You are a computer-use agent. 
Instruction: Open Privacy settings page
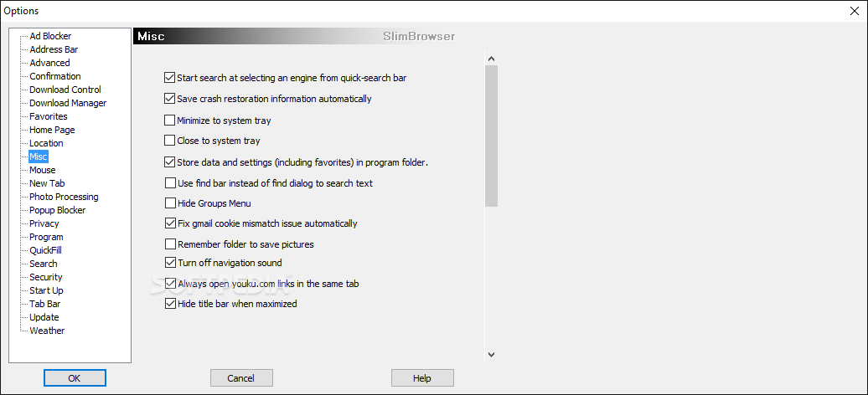[44, 223]
